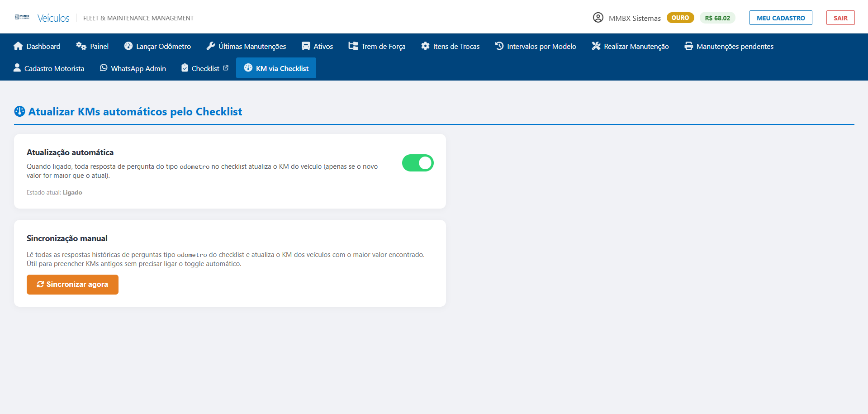Click the OURO plan badge

point(680,18)
